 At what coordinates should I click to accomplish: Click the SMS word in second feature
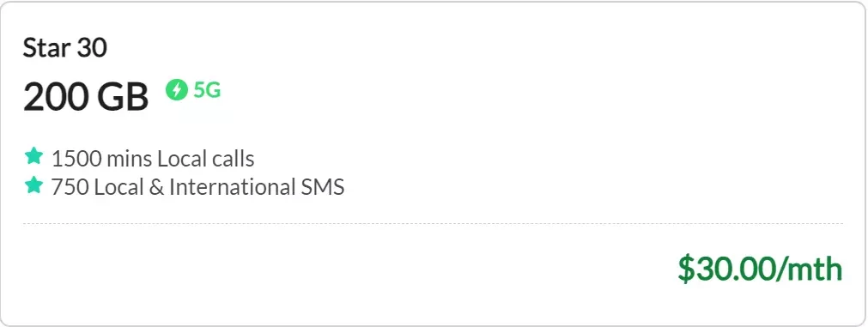click(x=323, y=187)
